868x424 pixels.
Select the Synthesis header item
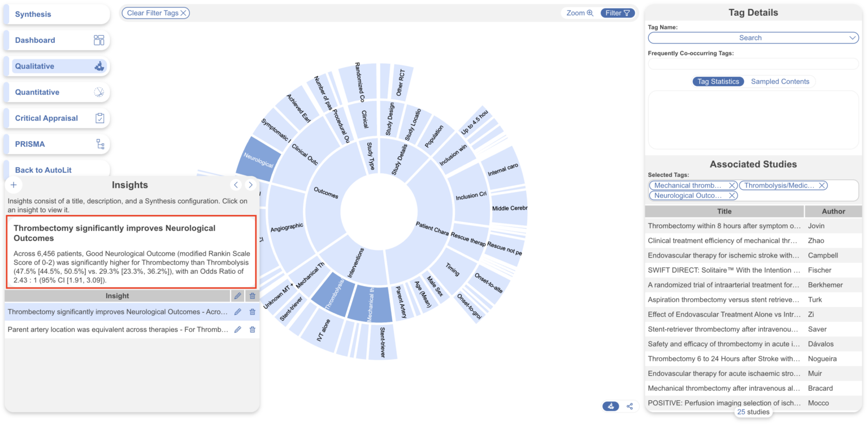57,14
